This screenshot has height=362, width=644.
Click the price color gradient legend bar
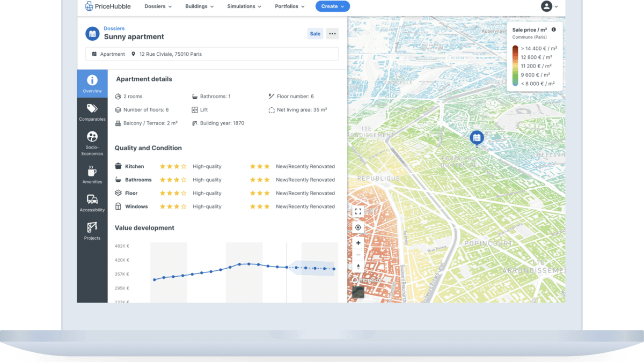(515, 65)
